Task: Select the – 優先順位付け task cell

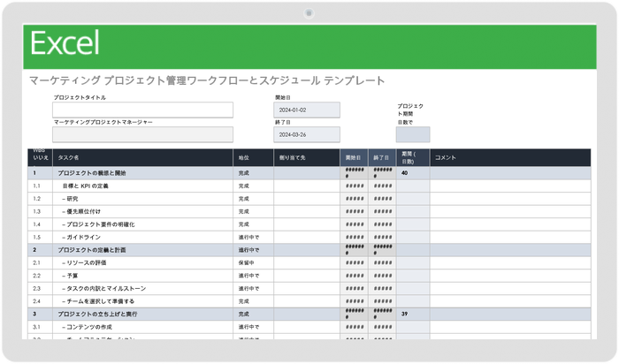Action: [142, 211]
